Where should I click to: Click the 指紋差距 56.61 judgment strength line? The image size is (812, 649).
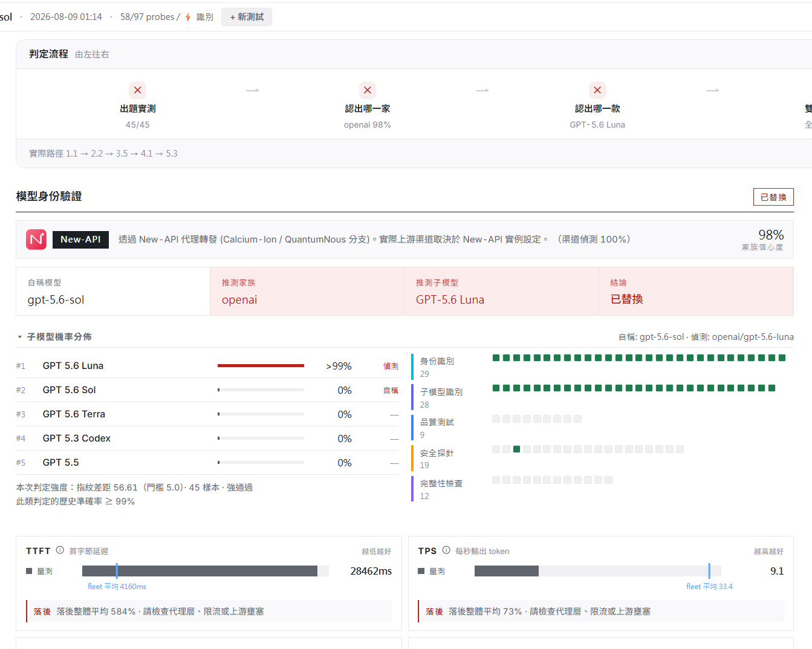click(134, 488)
